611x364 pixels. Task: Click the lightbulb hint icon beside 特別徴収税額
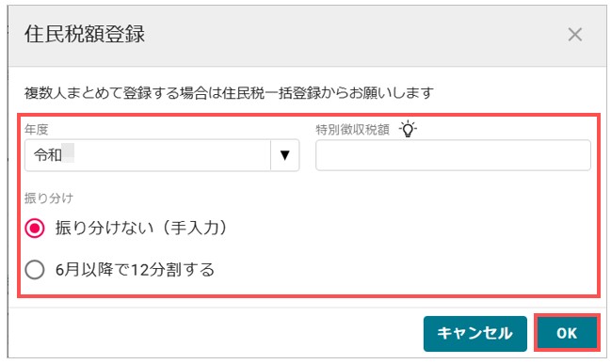coord(408,129)
